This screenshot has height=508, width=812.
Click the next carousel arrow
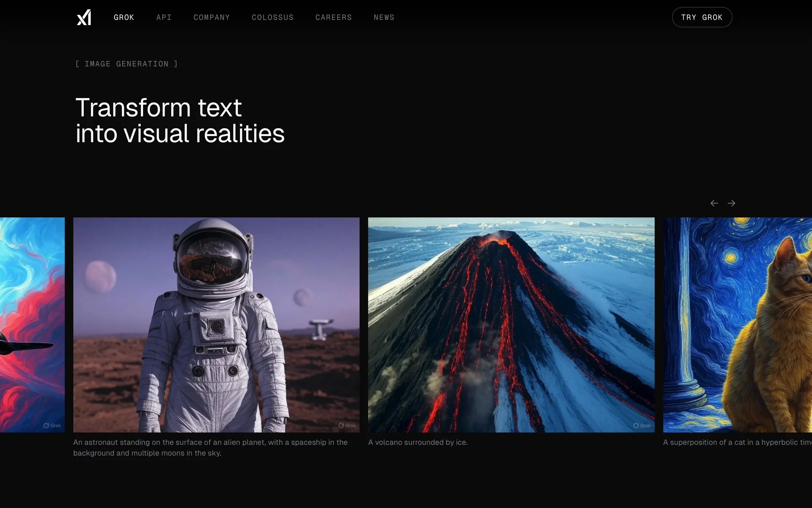[x=731, y=203]
